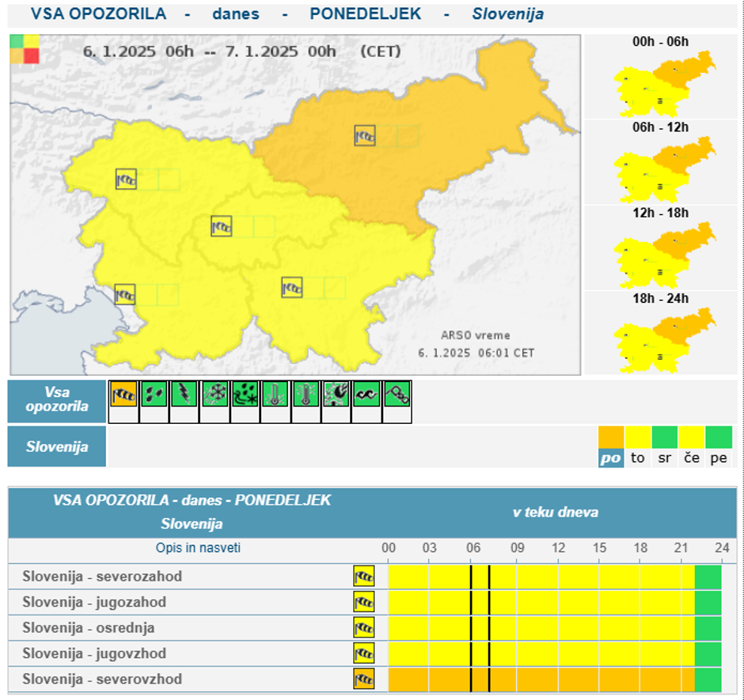Select the high temperature thermometer icon
The height and width of the screenshot is (700, 744).
click(x=275, y=394)
